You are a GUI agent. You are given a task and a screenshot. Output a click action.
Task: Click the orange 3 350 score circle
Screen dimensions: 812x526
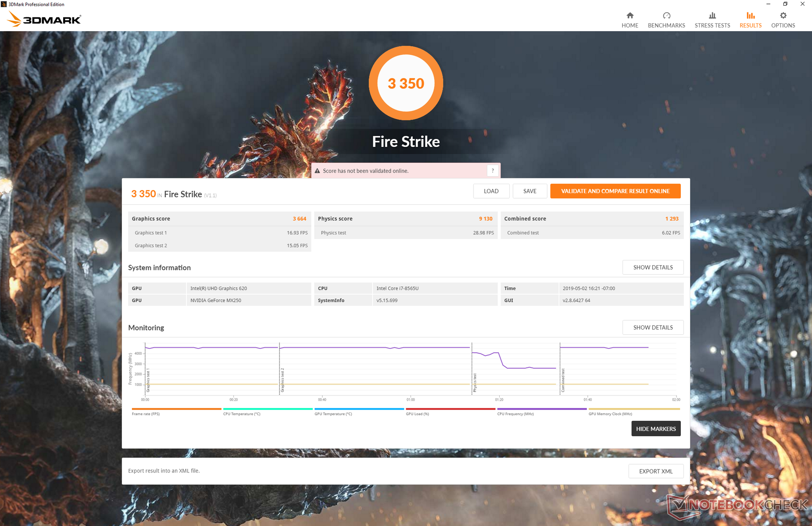click(406, 83)
